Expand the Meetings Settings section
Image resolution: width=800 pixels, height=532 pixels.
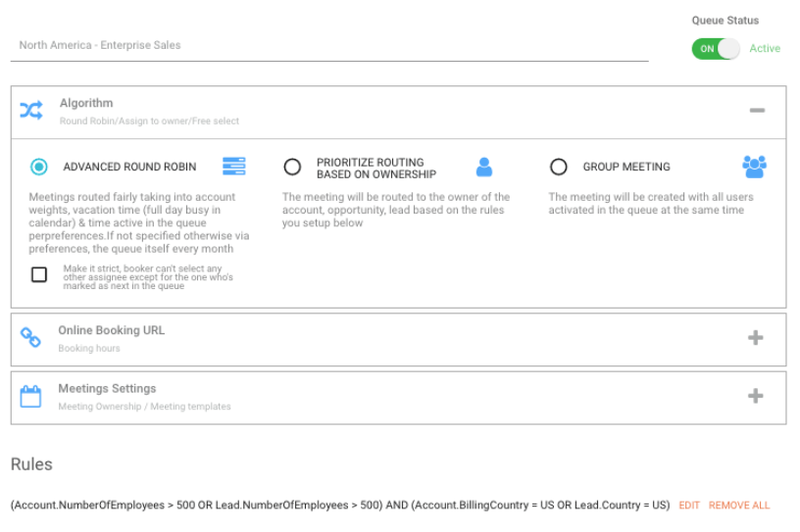pos(756,396)
